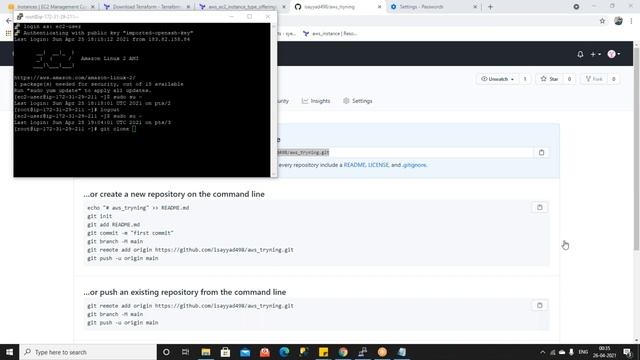The width and height of the screenshot is (640, 360).
Task: Open the Mail app from the taskbar
Action: (245, 352)
